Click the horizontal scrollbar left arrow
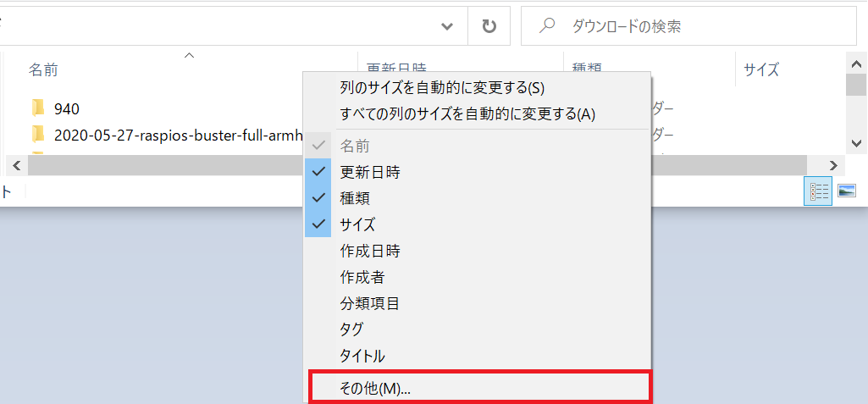The height and width of the screenshot is (404, 868). pyautogui.click(x=17, y=165)
